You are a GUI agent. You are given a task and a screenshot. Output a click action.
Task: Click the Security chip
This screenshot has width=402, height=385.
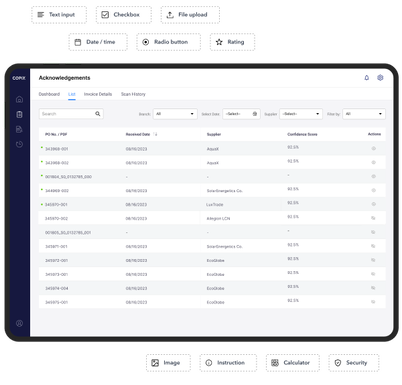(354, 363)
